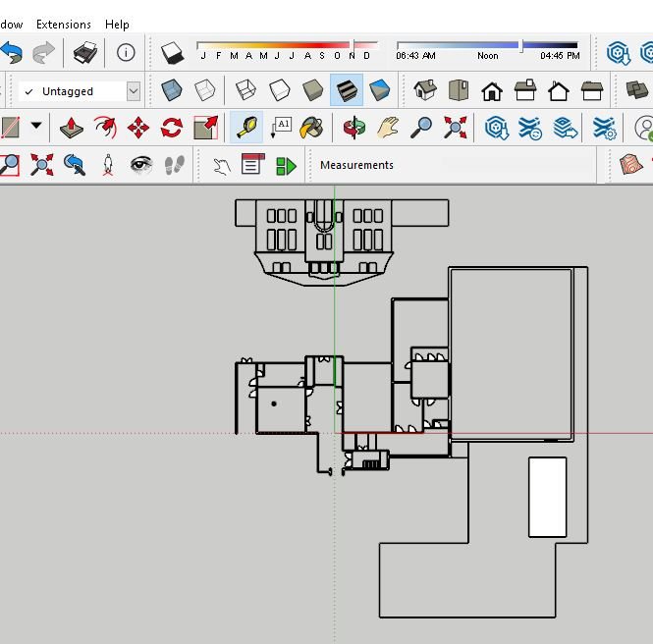Select the Zoom Window tool
Screen dimensions: 653x644
click(10, 164)
